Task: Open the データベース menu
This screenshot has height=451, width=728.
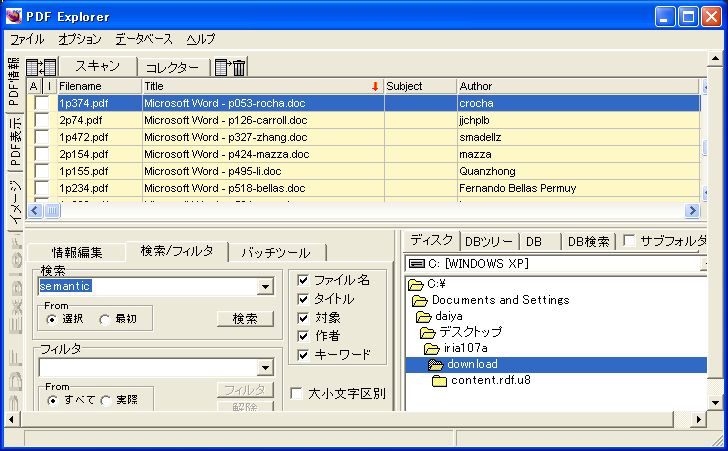Action: tap(144, 39)
